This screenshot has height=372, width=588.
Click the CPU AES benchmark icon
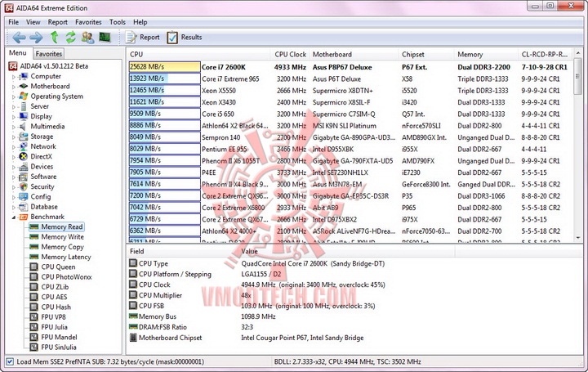tap(34, 297)
